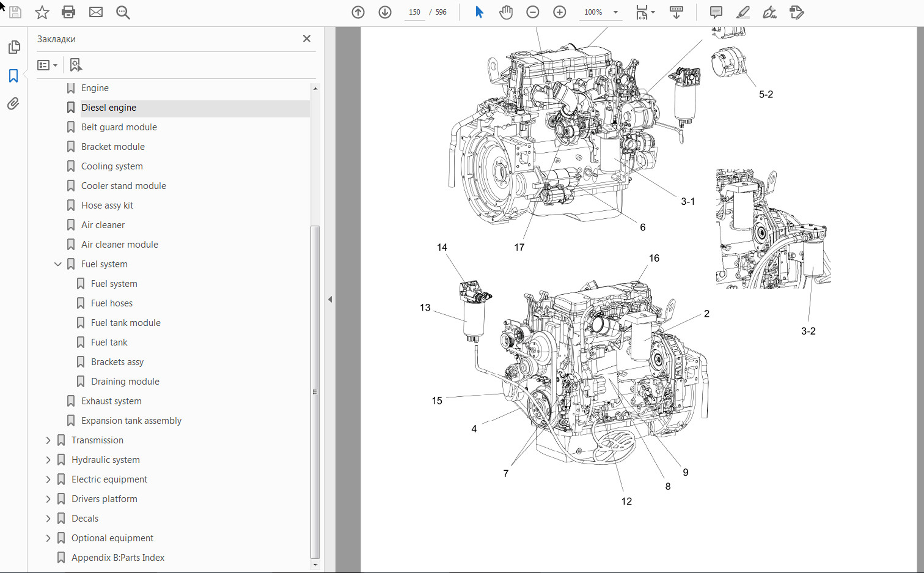924x573 pixels.
Task: Click the page number field showing 150
Action: (x=414, y=12)
